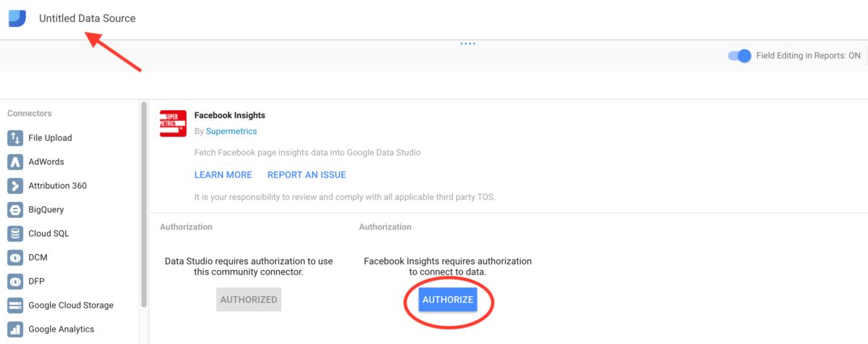Select the Google Analytics connector icon
The width and height of the screenshot is (868, 344).
(x=16, y=330)
